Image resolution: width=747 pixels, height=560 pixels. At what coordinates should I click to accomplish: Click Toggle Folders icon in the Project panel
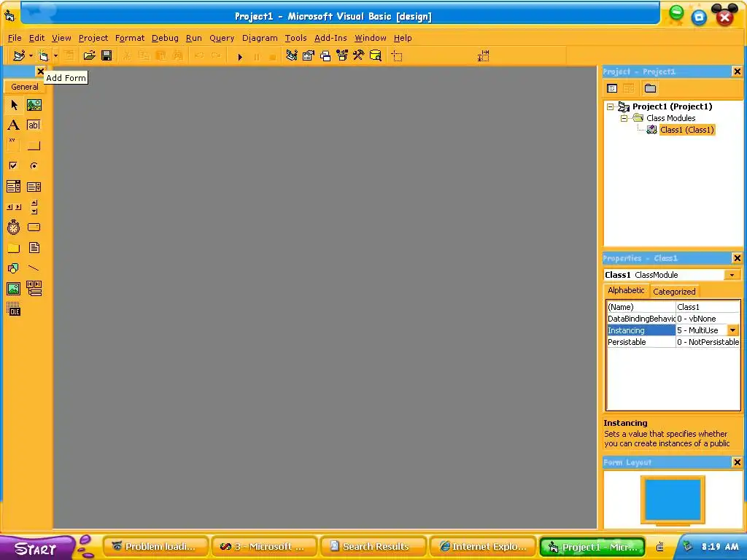650,88
